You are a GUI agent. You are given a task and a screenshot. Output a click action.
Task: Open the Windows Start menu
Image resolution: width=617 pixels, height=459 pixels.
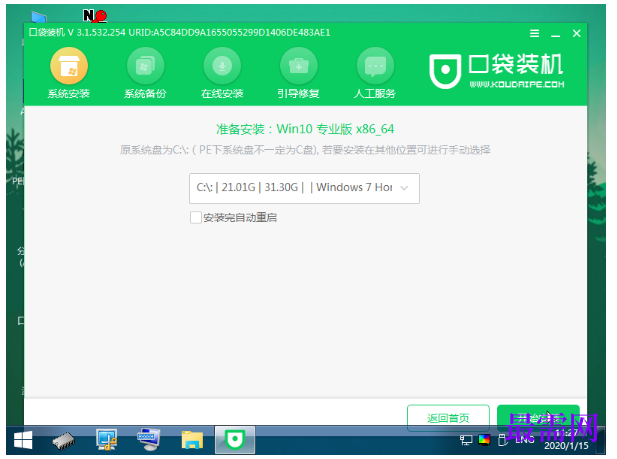(23, 440)
